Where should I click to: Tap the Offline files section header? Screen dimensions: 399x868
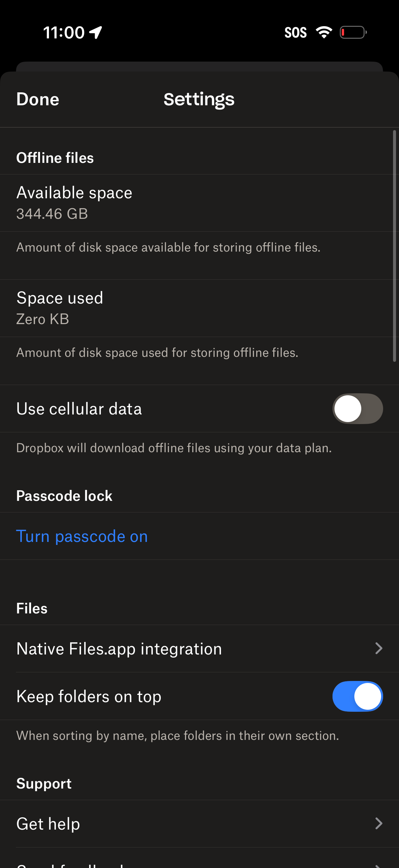(55, 157)
